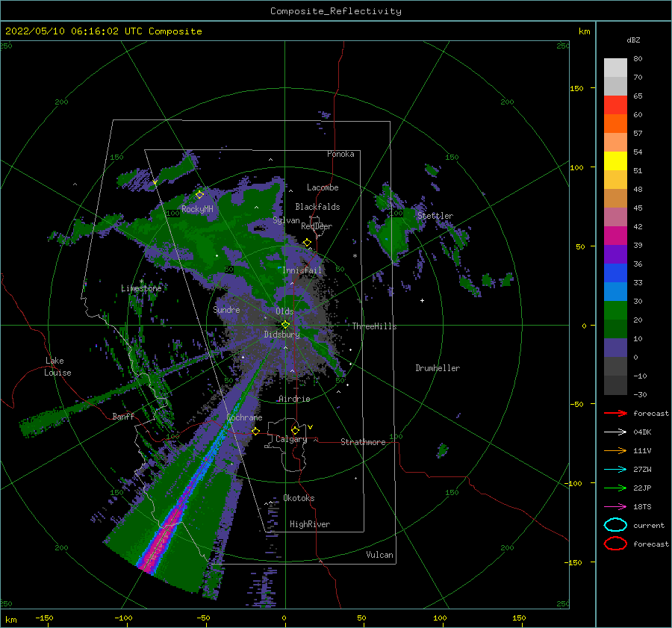The width and height of the screenshot is (672, 628).
Task: Click the Airdrie city label
Action: (x=294, y=399)
